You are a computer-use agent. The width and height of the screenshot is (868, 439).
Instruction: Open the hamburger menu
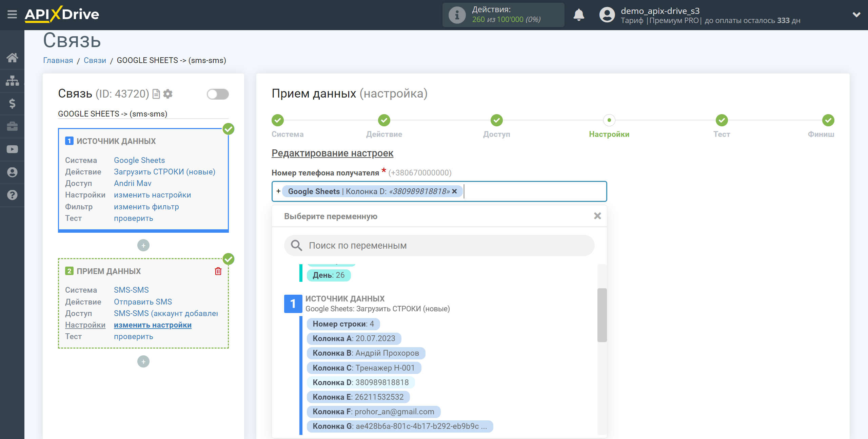coord(12,15)
